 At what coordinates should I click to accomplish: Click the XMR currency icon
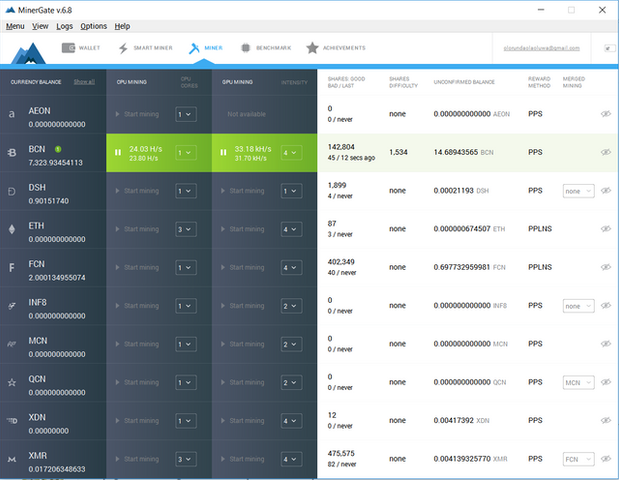[x=12, y=459]
